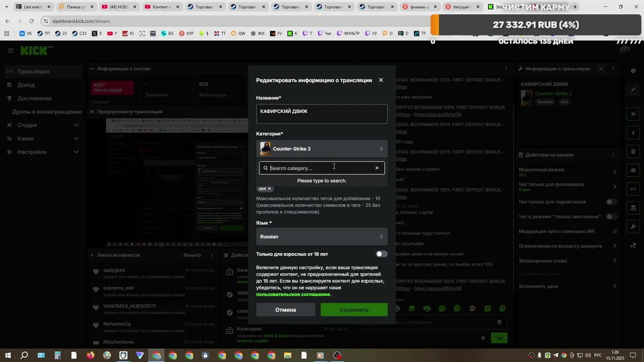Screen dimensions: 644x362
Task: Expand account age restriction option
Action: (x=614, y=246)
